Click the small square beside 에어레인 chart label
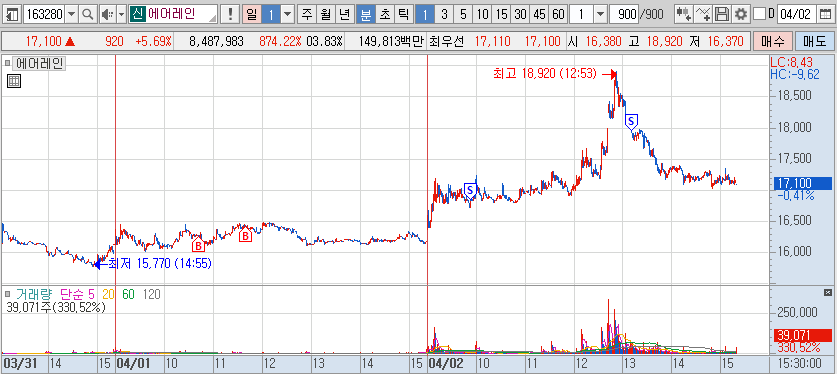The image size is (837, 374). click(x=7, y=63)
